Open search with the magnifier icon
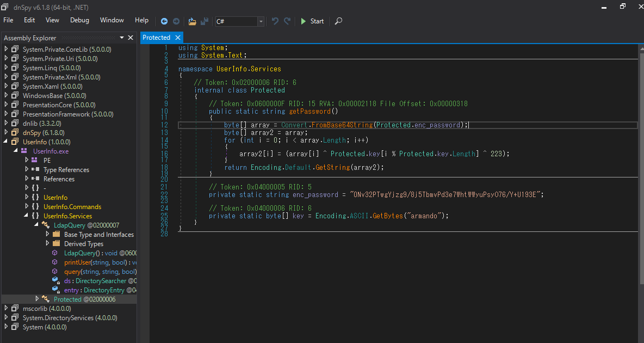The height and width of the screenshot is (343, 644). point(338,21)
